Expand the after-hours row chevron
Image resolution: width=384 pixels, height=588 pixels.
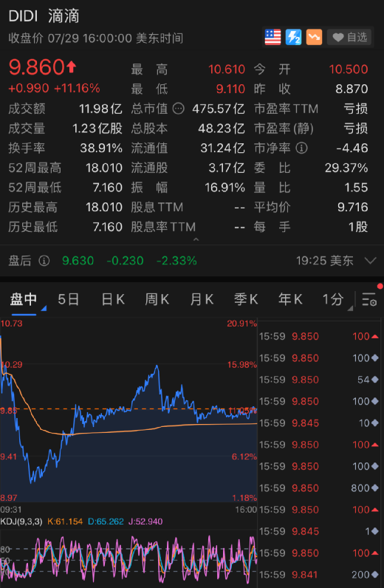(x=370, y=261)
